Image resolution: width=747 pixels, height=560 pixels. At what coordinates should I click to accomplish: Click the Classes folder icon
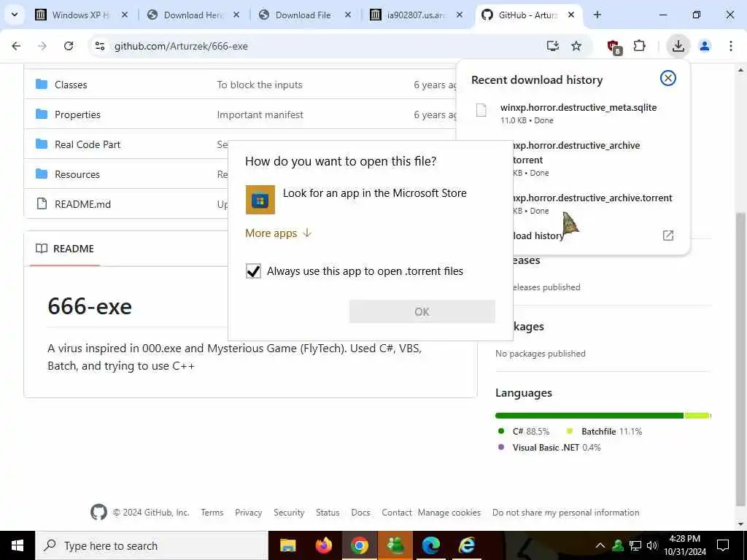[42, 85]
